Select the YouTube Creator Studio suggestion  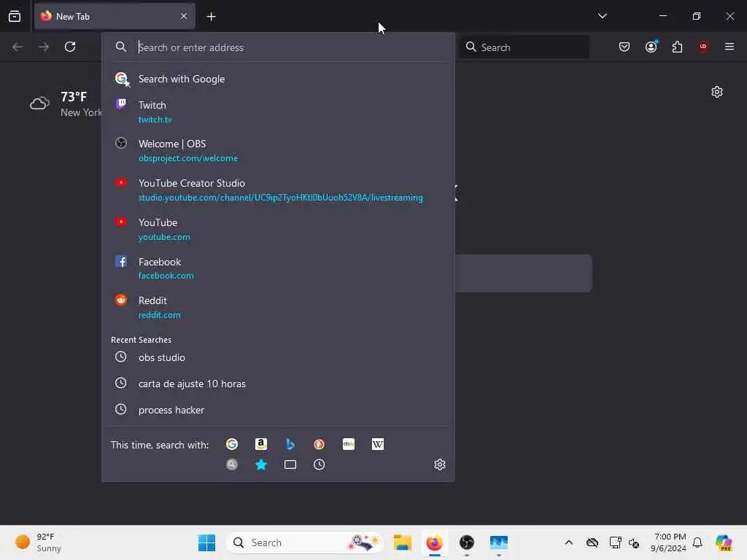coord(278,190)
